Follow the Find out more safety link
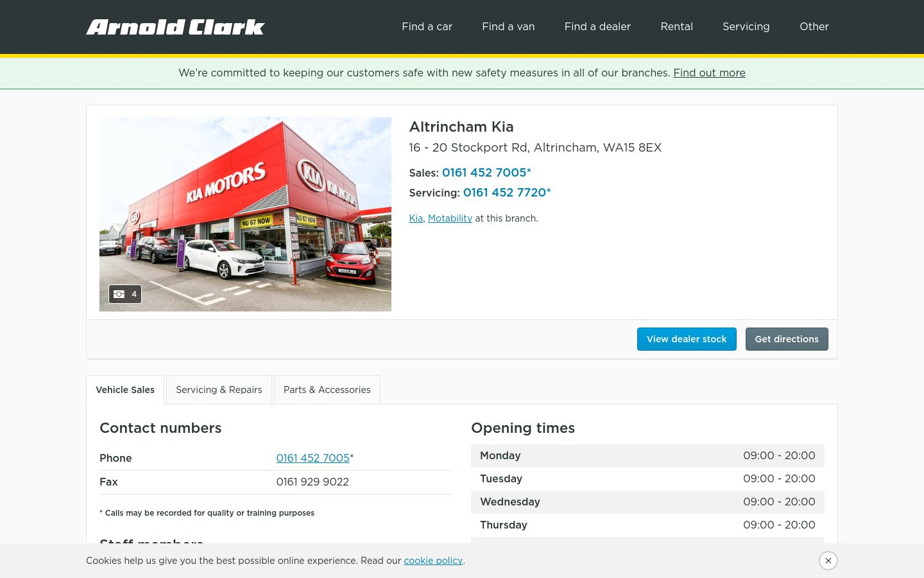The height and width of the screenshot is (578, 924). [709, 73]
